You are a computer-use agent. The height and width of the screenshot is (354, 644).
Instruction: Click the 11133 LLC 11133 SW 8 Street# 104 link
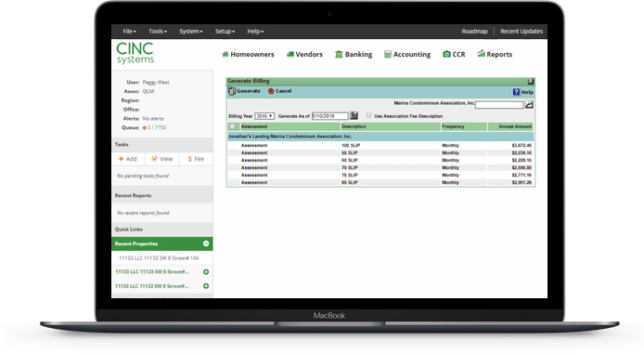[159, 258]
